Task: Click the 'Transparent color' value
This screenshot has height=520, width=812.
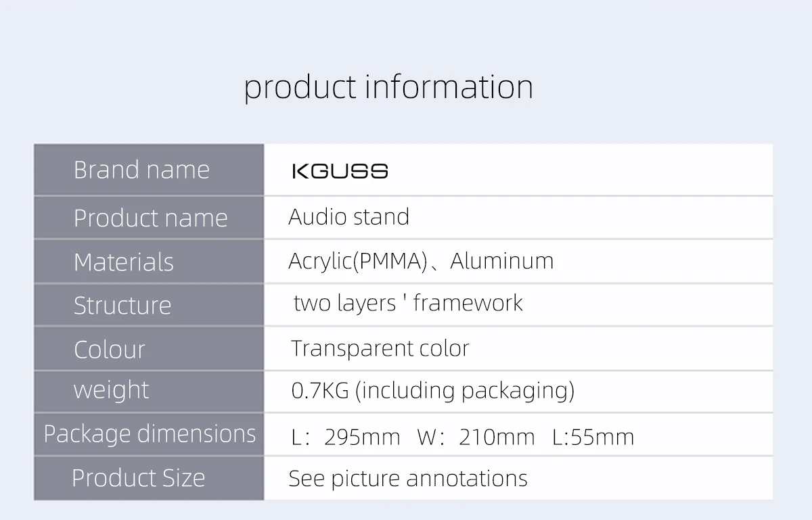Action: [x=380, y=348]
